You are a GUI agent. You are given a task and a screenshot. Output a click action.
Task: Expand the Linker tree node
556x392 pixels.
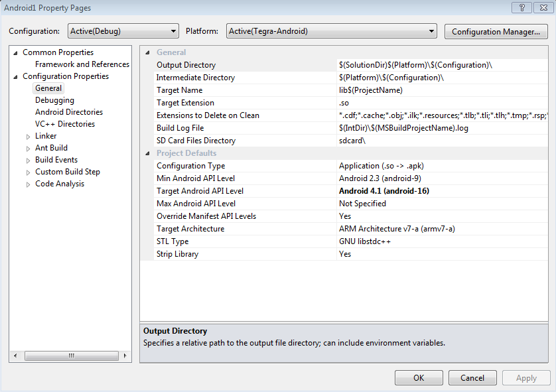[28, 137]
